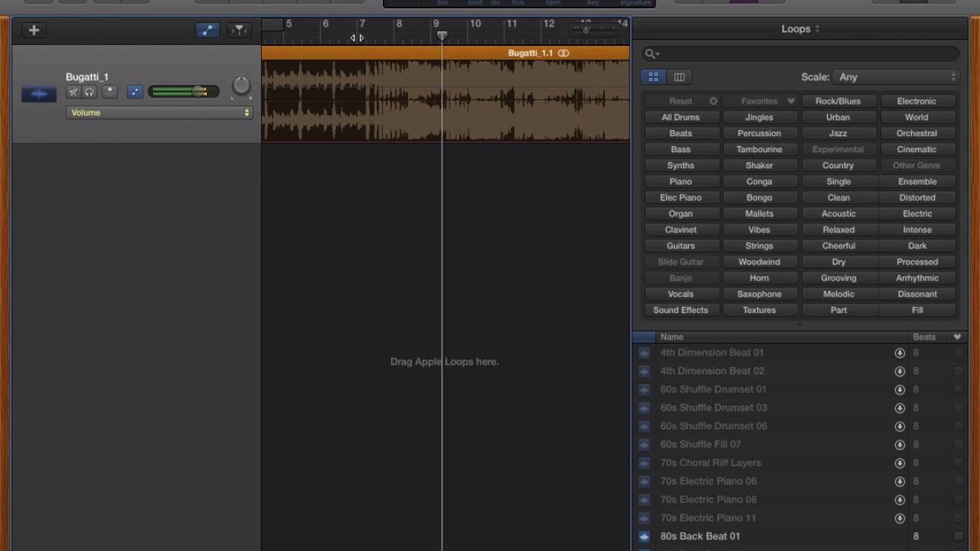Sort loops by the favorites heart column

pos(957,337)
